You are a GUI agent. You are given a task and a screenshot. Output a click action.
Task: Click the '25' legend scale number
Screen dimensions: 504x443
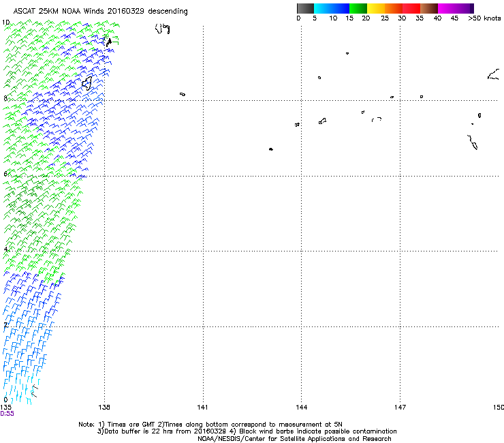pyautogui.click(x=385, y=18)
